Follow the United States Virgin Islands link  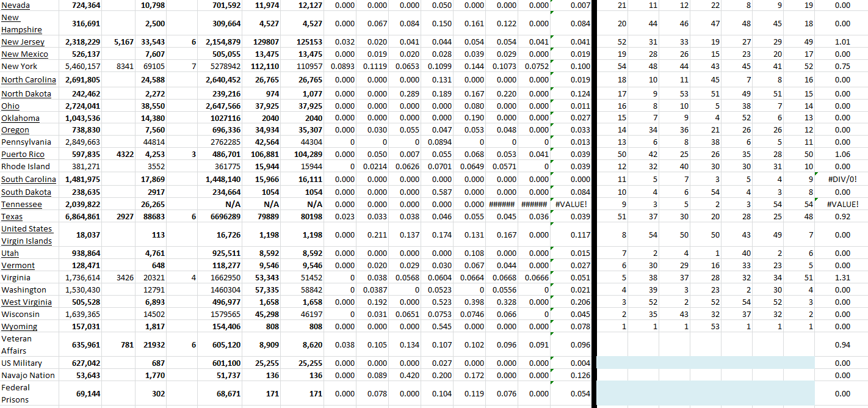point(27,235)
